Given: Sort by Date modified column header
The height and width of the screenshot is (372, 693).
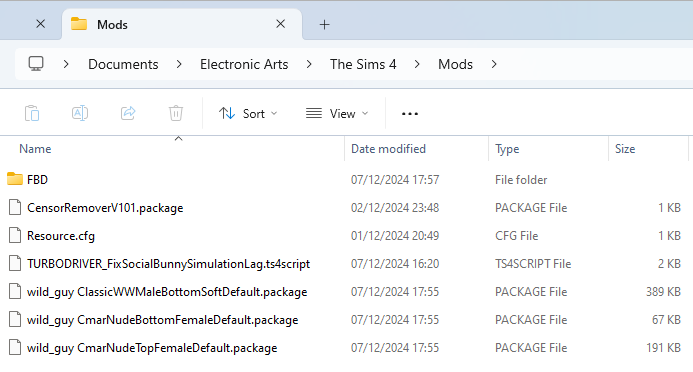Looking at the screenshot, I should tap(388, 149).
